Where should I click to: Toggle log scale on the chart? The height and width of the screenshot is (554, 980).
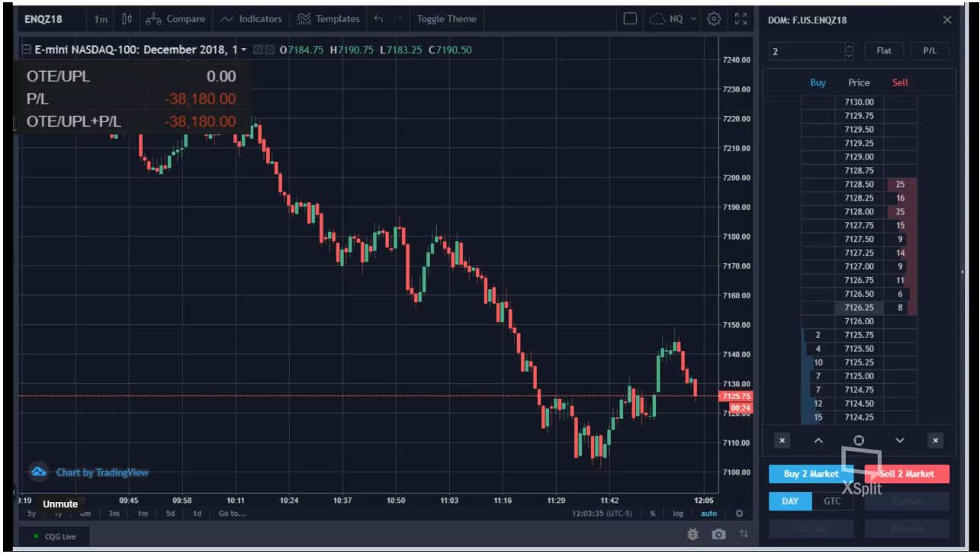click(678, 514)
